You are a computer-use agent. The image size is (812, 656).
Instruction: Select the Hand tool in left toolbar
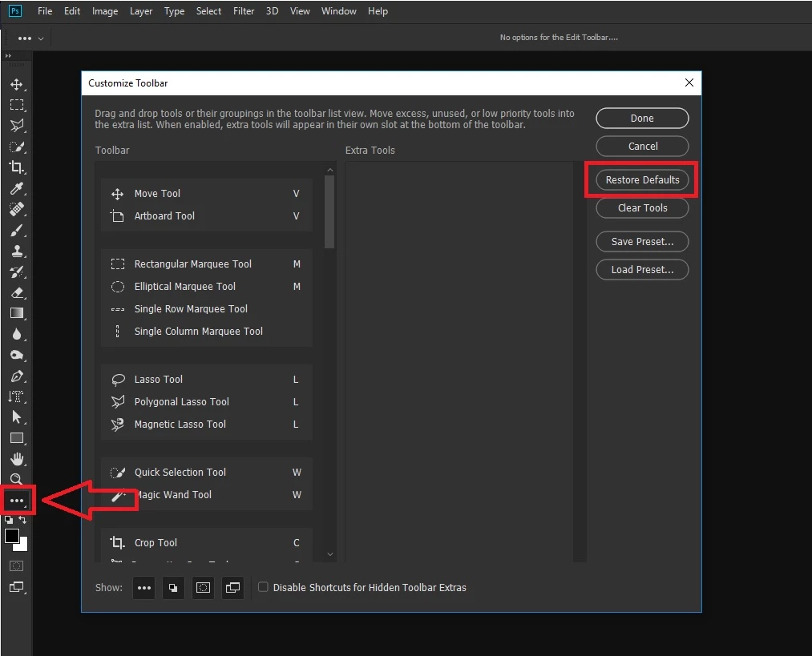click(x=17, y=459)
